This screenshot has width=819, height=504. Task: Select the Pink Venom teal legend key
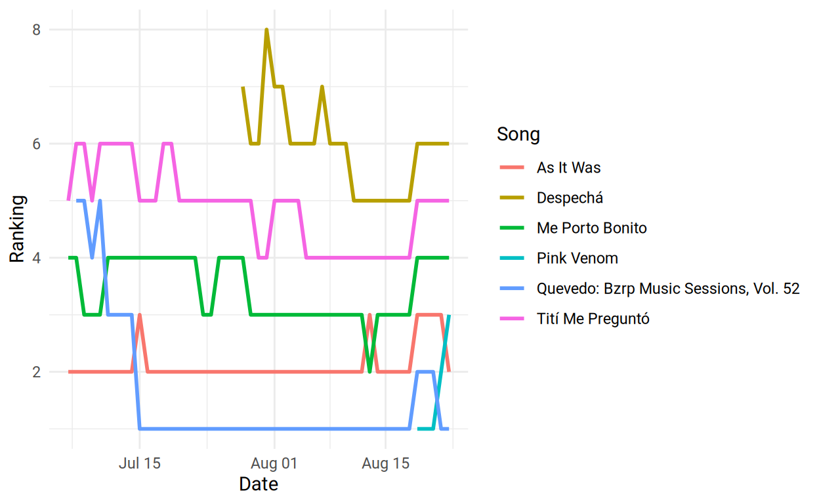click(512, 259)
